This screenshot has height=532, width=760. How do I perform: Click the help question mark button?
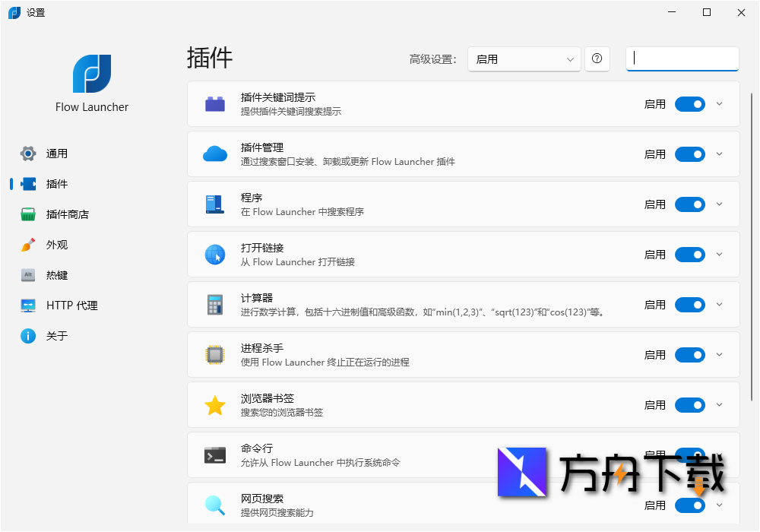point(597,59)
